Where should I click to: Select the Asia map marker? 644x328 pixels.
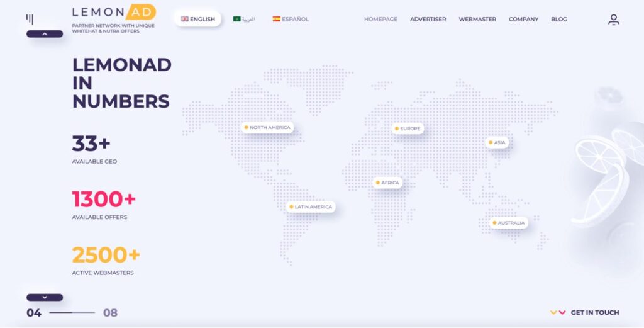pyautogui.click(x=491, y=143)
